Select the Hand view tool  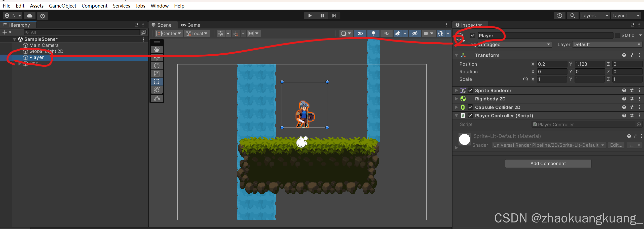pyautogui.click(x=157, y=50)
